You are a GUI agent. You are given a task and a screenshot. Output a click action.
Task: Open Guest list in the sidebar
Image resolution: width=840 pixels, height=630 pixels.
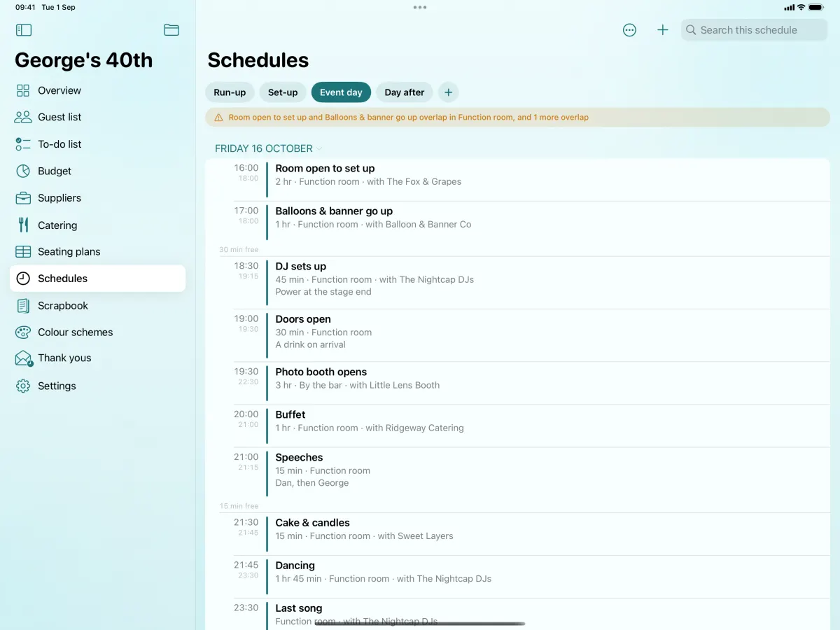98,117
